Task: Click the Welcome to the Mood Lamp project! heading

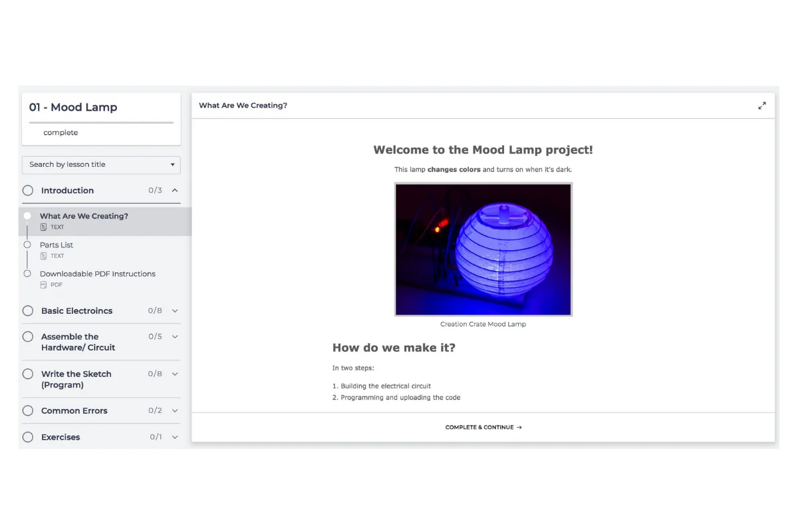Action: (x=483, y=150)
